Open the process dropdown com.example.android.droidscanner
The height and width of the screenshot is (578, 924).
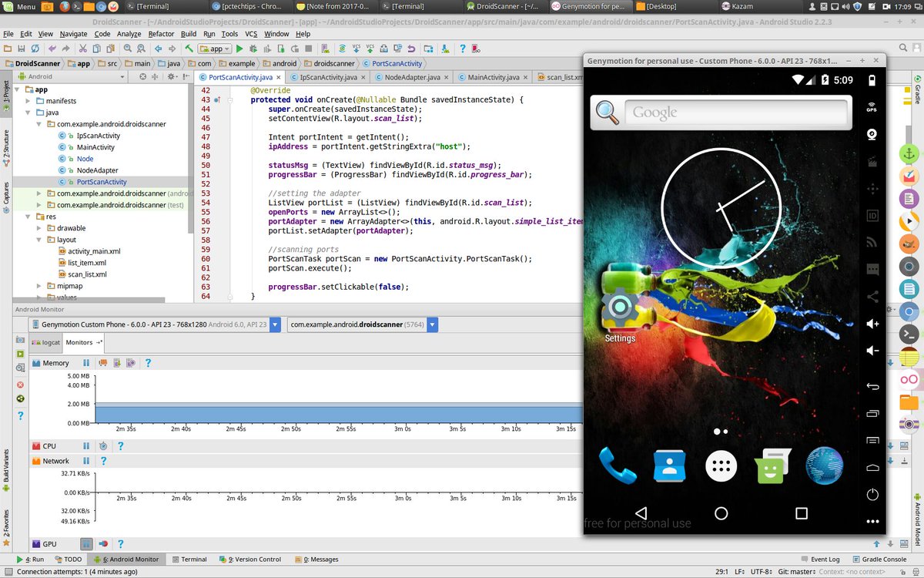pos(363,324)
